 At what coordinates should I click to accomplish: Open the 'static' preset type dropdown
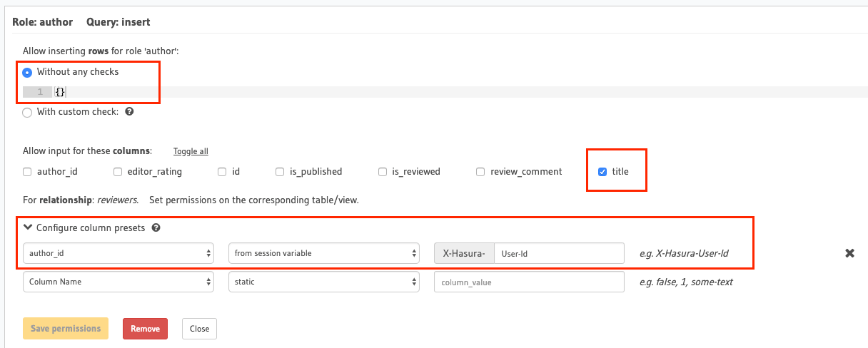tap(323, 282)
